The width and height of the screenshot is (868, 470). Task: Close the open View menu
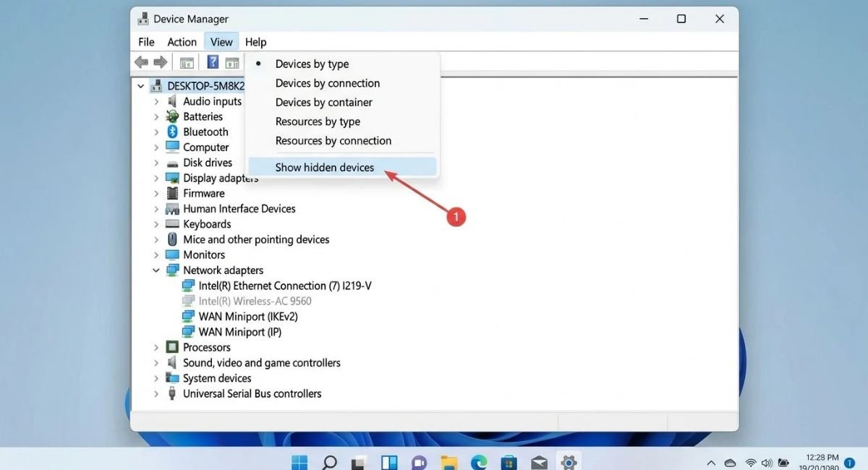(221, 42)
